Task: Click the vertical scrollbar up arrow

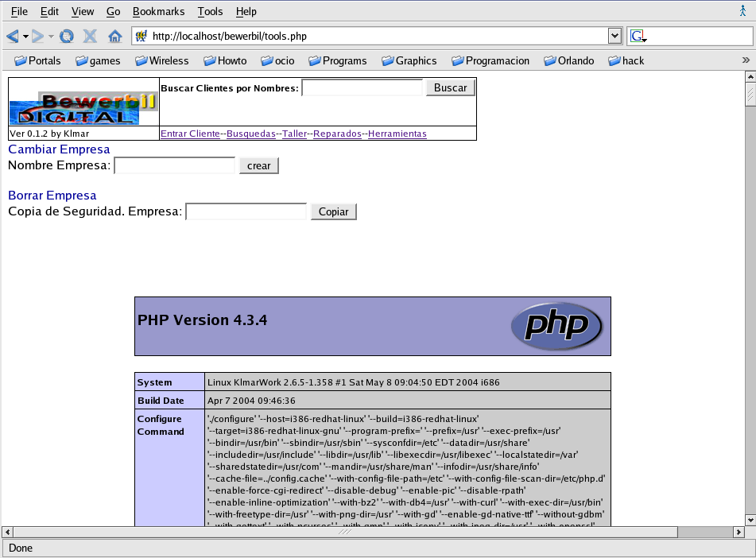Action: pos(750,76)
